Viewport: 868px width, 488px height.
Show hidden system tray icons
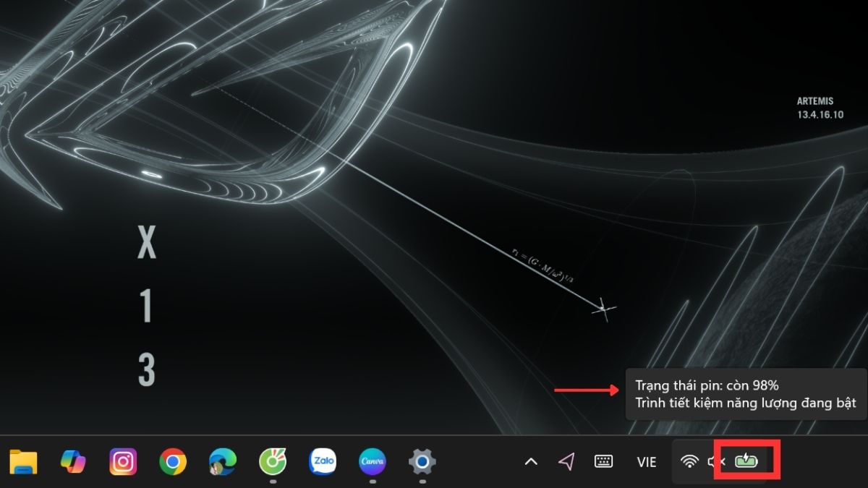click(531, 461)
